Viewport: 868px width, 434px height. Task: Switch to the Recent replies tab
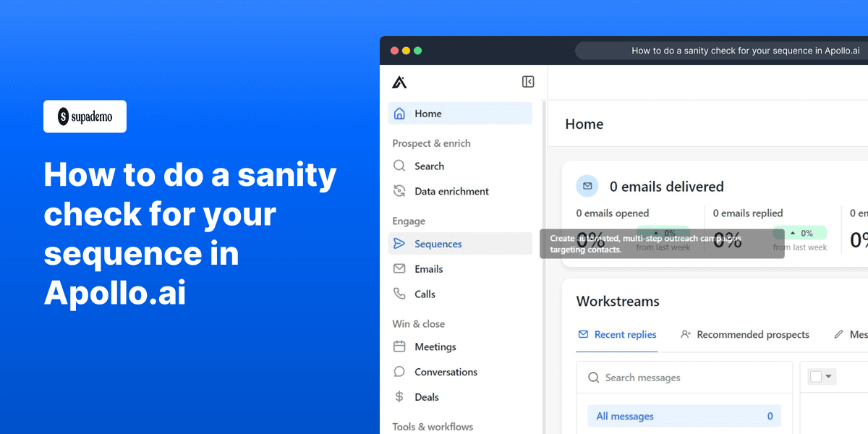coord(625,334)
